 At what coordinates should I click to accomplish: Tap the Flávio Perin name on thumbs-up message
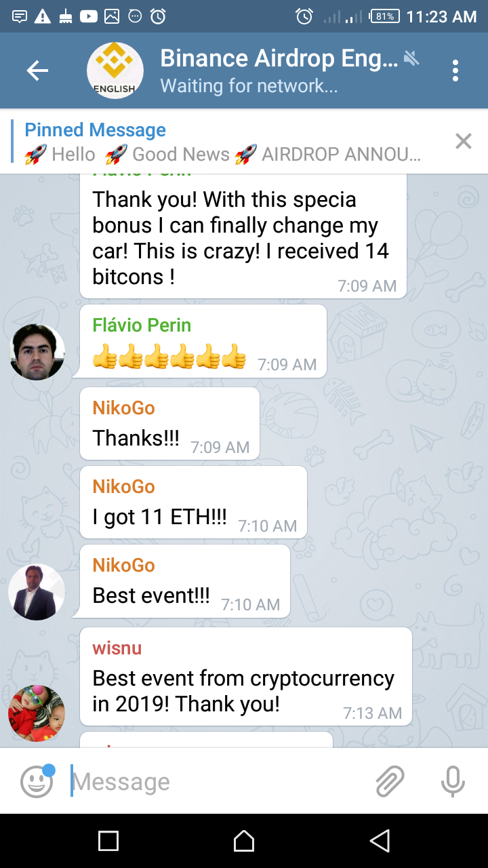pos(142,325)
